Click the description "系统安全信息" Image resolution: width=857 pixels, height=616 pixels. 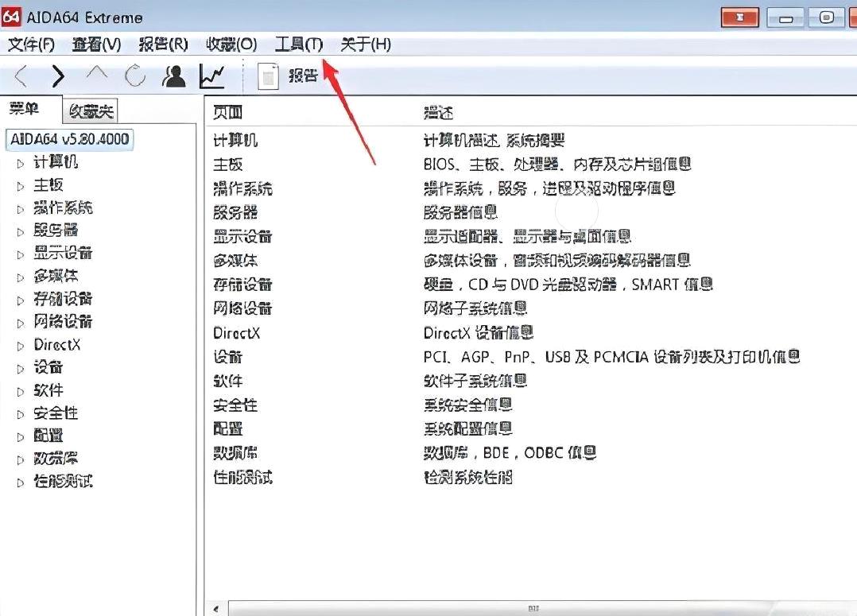[x=467, y=405]
